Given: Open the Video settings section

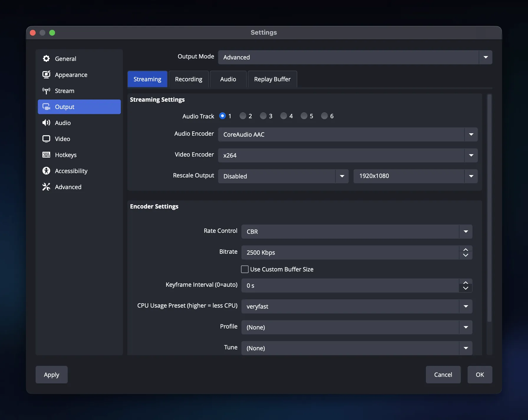Looking at the screenshot, I should (x=79, y=139).
